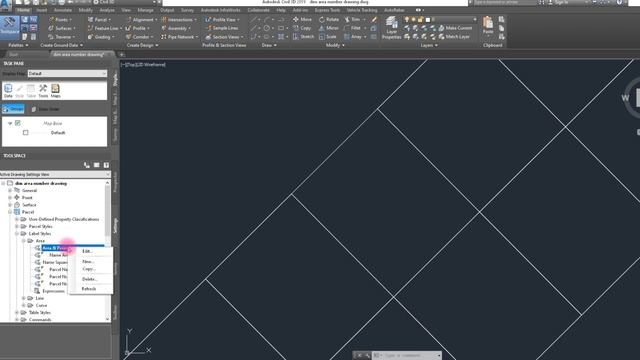The image size is (640, 360).
Task: Select the Copy tool in Modify panel
Action: point(302,28)
